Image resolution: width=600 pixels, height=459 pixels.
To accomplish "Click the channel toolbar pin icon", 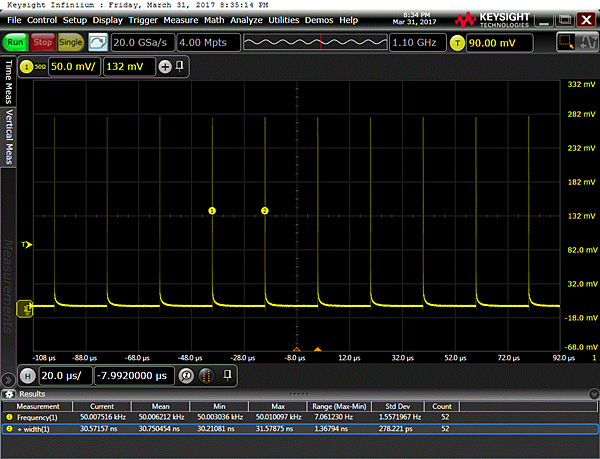I will [179, 66].
